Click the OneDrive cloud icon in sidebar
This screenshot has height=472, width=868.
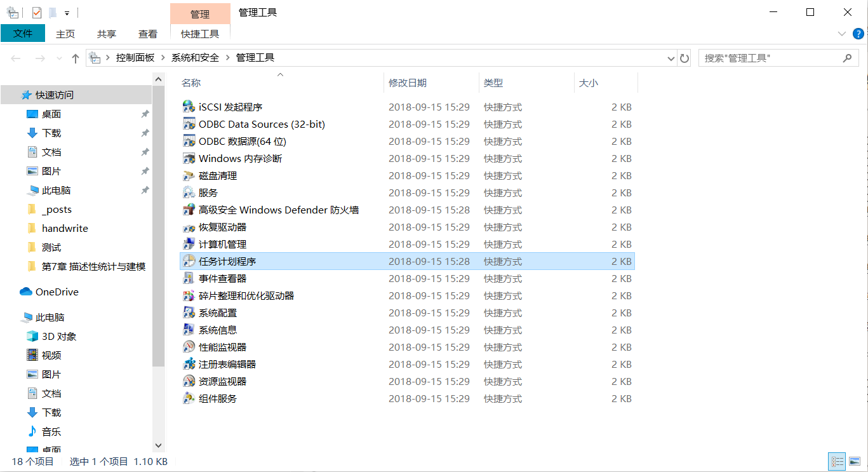pyautogui.click(x=26, y=292)
